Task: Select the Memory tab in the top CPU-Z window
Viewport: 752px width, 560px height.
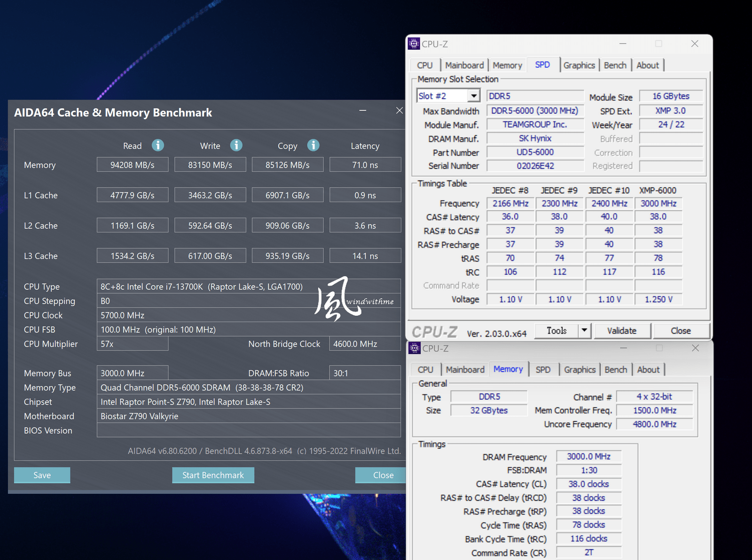Action: coord(507,65)
